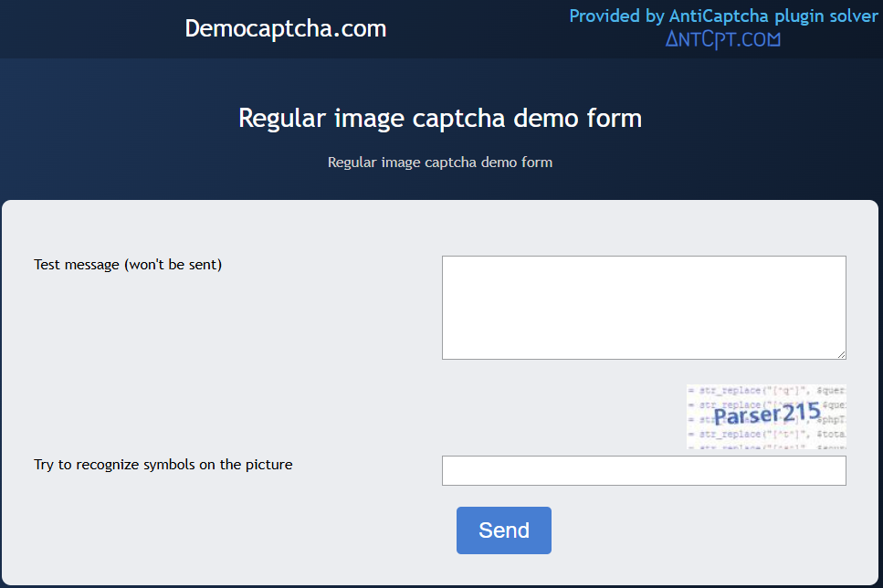Click the 'Regular image captcha demo form' heading
883x588 pixels.
[440, 119]
